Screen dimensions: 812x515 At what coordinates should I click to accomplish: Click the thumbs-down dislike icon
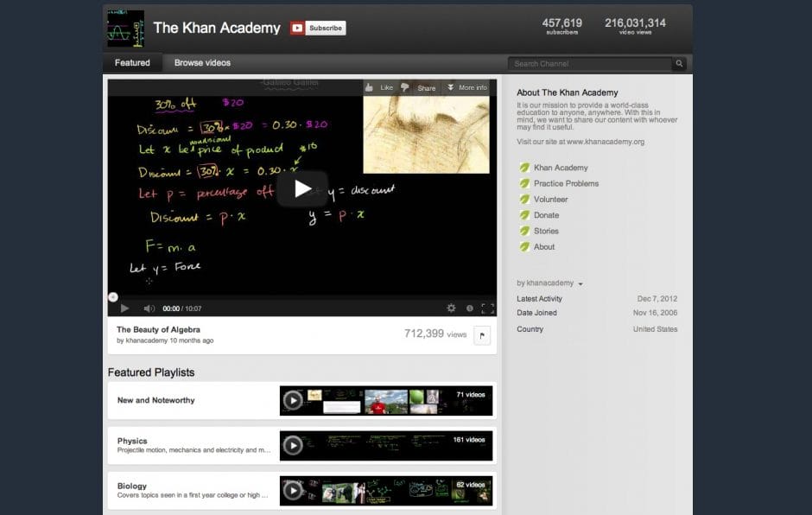tap(404, 87)
